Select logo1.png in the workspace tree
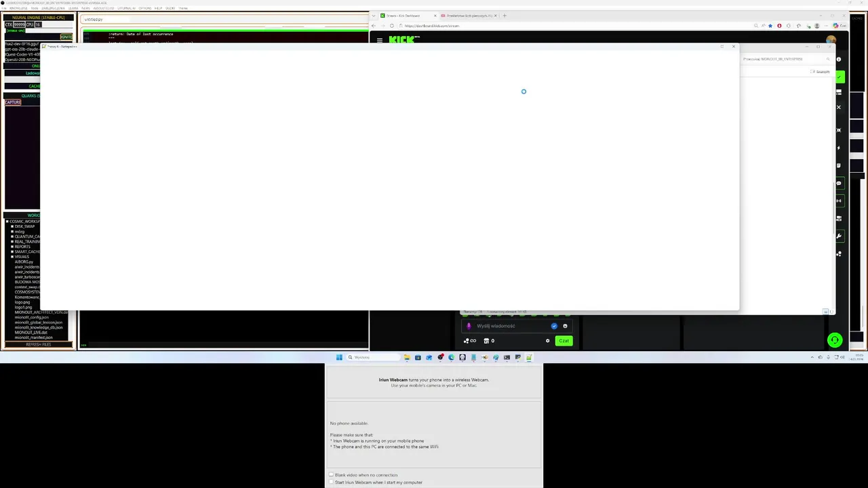The height and width of the screenshot is (488, 868). (23, 307)
